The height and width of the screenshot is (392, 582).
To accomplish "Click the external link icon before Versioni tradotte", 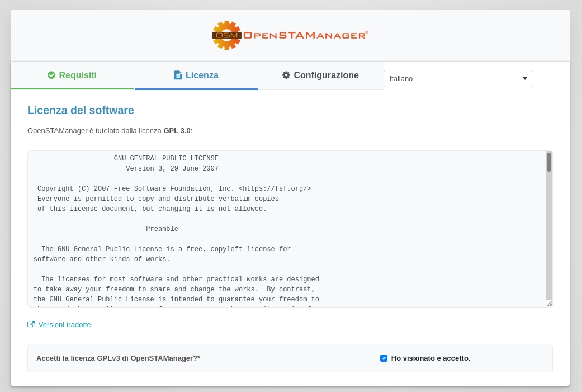I will (x=31, y=324).
